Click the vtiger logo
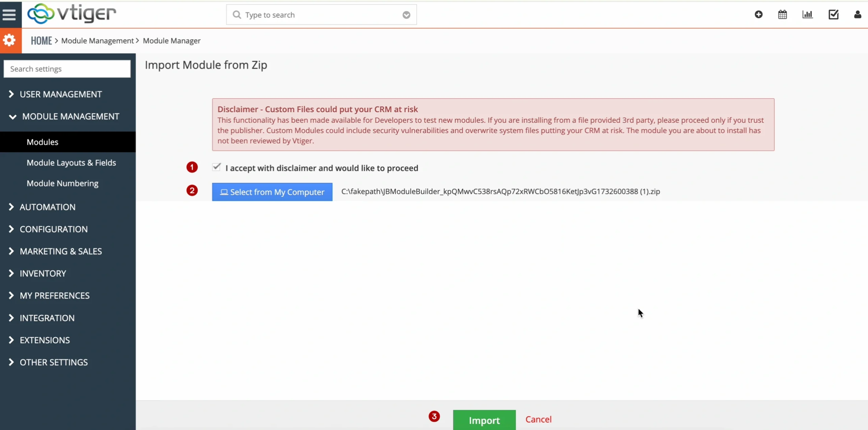 (x=72, y=14)
